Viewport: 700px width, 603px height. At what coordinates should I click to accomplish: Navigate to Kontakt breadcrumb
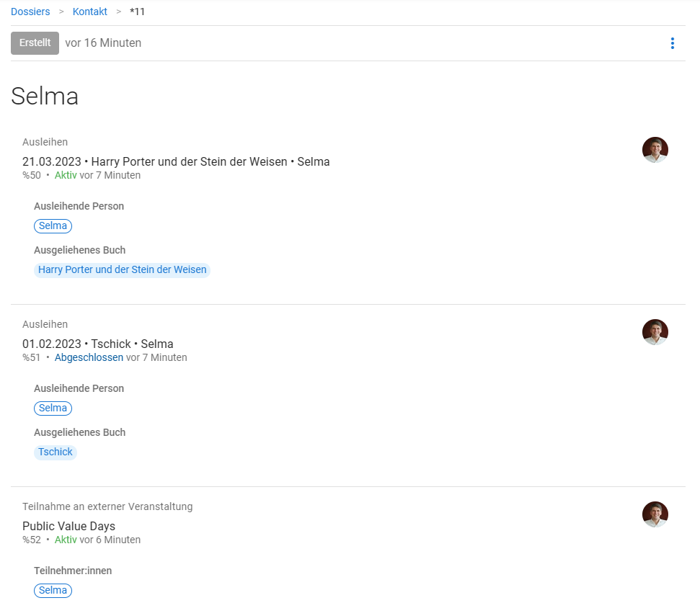90,12
